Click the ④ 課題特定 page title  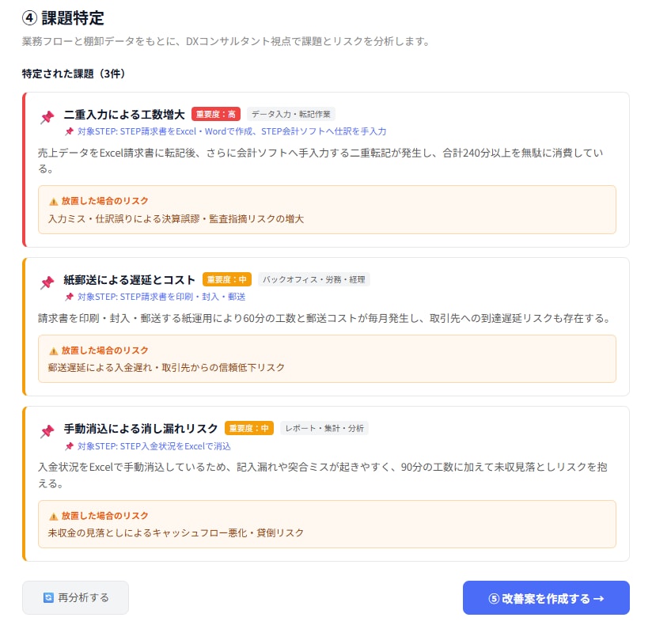[x=63, y=18]
